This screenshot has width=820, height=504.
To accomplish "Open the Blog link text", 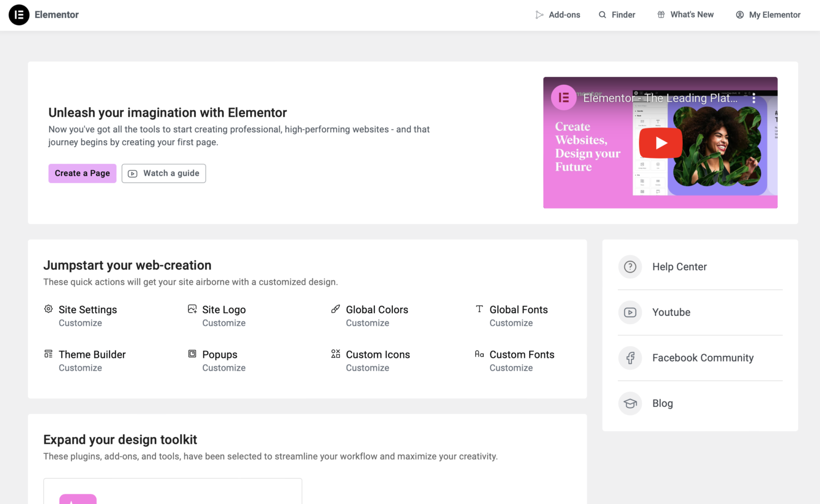I will point(663,404).
